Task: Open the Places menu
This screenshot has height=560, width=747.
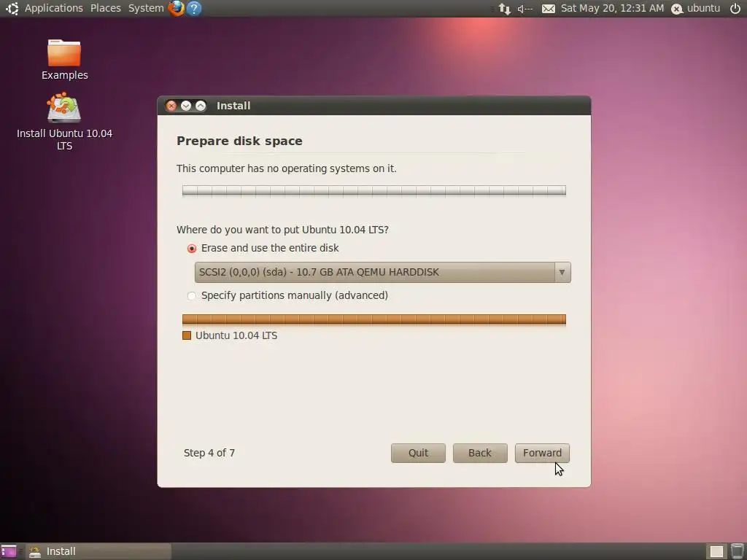Action: pos(105,8)
